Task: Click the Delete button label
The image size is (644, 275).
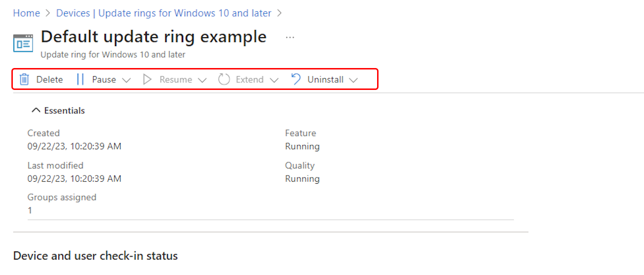Action: click(x=49, y=79)
